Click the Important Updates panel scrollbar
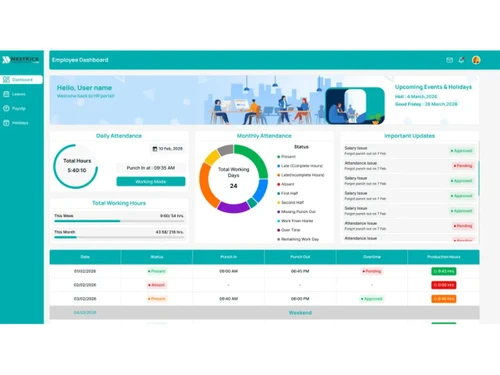 (479, 178)
